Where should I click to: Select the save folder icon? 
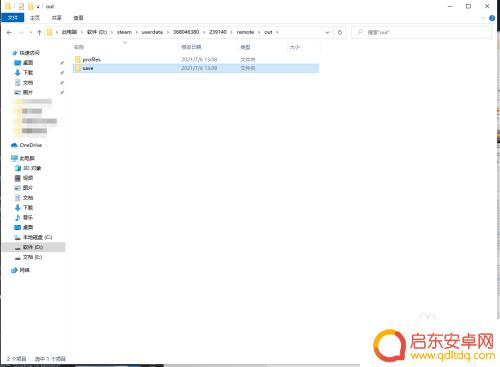(78, 68)
